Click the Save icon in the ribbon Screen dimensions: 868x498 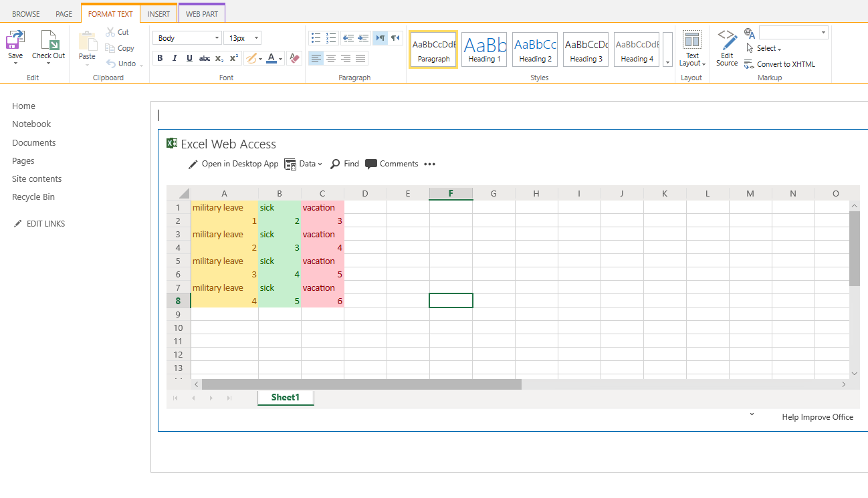pyautogui.click(x=15, y=40)
